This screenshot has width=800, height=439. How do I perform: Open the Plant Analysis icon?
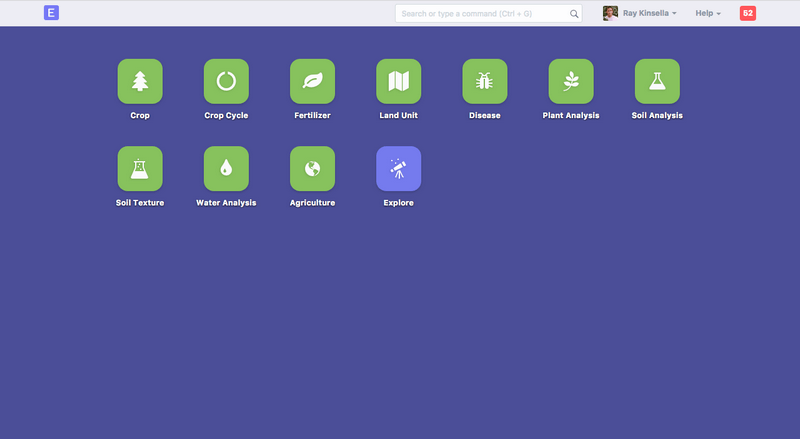click(570, 81)
